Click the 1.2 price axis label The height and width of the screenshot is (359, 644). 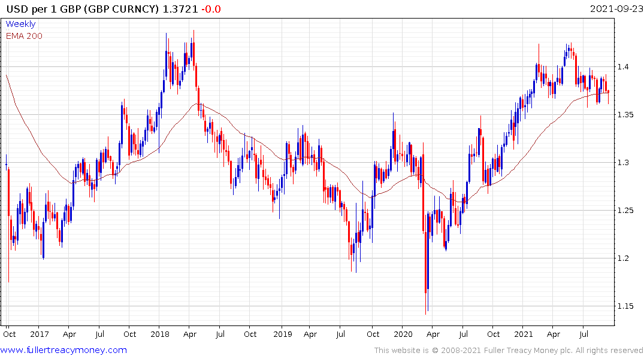(x=622, y=258)
